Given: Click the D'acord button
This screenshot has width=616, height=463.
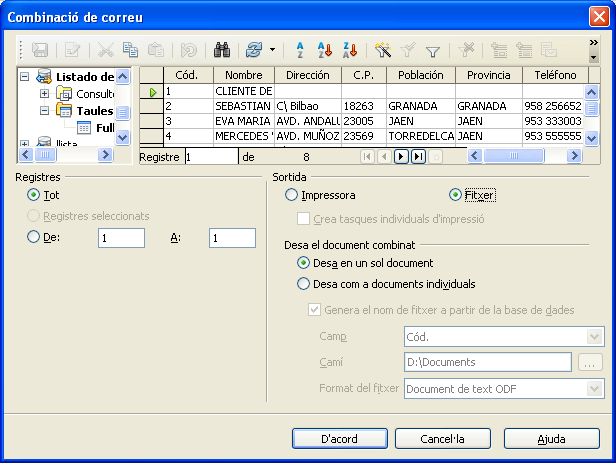Looking at the screenshot, I should click(x=339, y=438).
